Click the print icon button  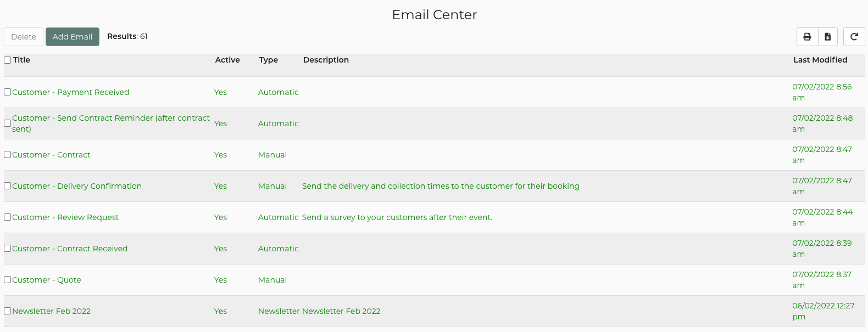(807, 37)
